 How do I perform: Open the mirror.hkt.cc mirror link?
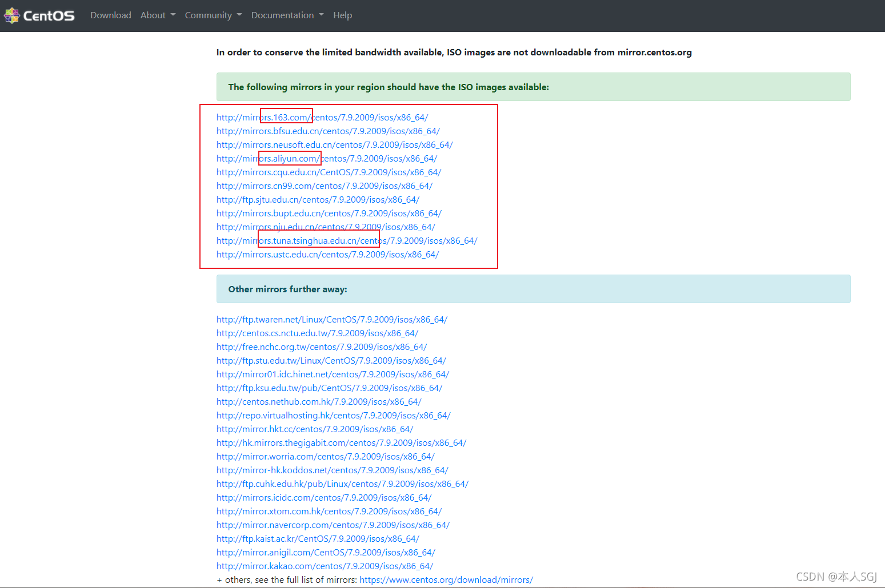pos(315,429)
